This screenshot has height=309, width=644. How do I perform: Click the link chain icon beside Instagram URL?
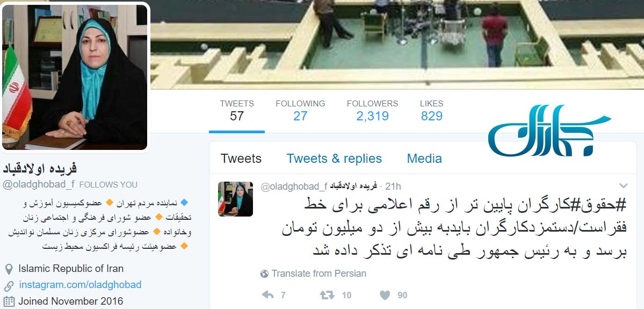pos(9,285)
